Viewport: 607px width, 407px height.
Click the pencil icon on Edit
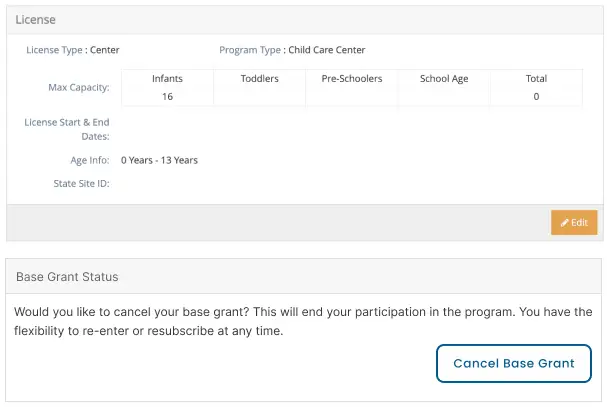pos(565,223)
